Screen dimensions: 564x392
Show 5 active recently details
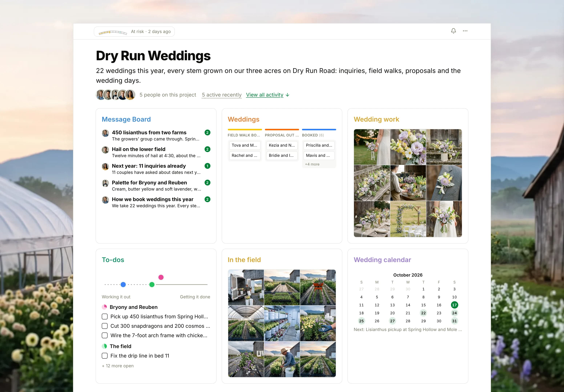pyautogui.click(x=221, y=95)
